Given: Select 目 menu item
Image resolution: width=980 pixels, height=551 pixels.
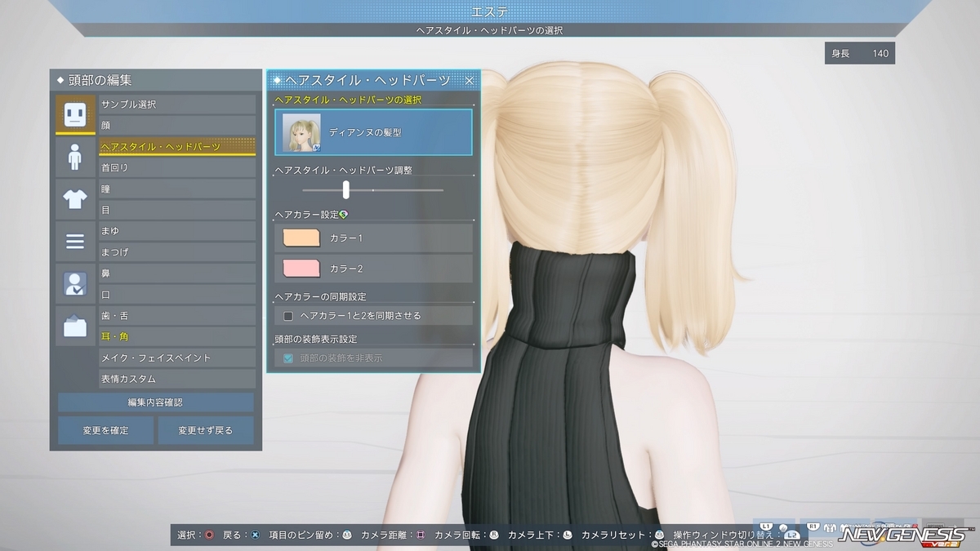Looking at the screenshot, I should point(177,210).
